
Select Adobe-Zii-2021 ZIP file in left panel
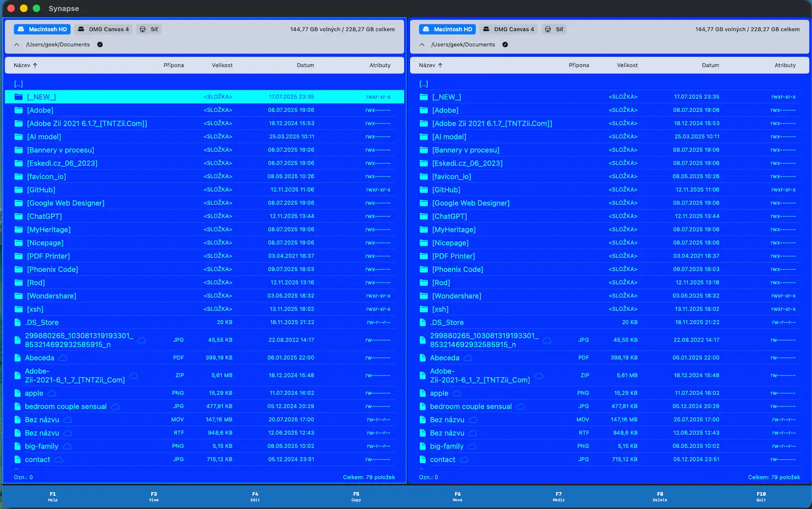204,375
